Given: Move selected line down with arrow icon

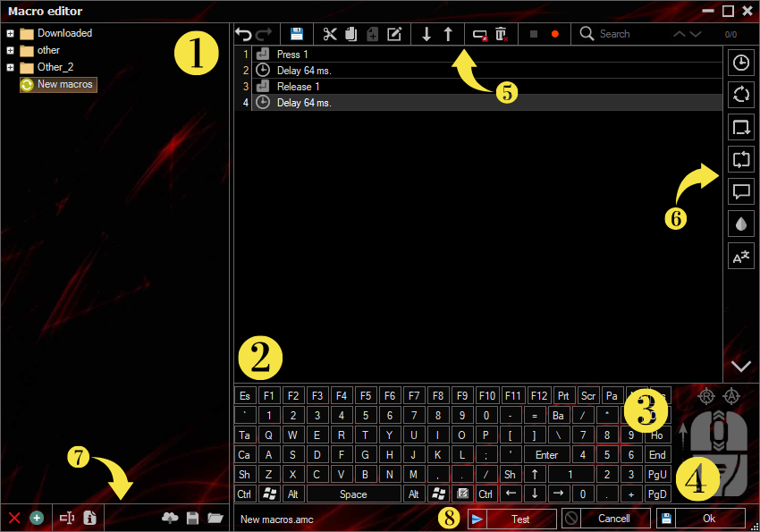Looking at the screenshot, I should 426,34.
